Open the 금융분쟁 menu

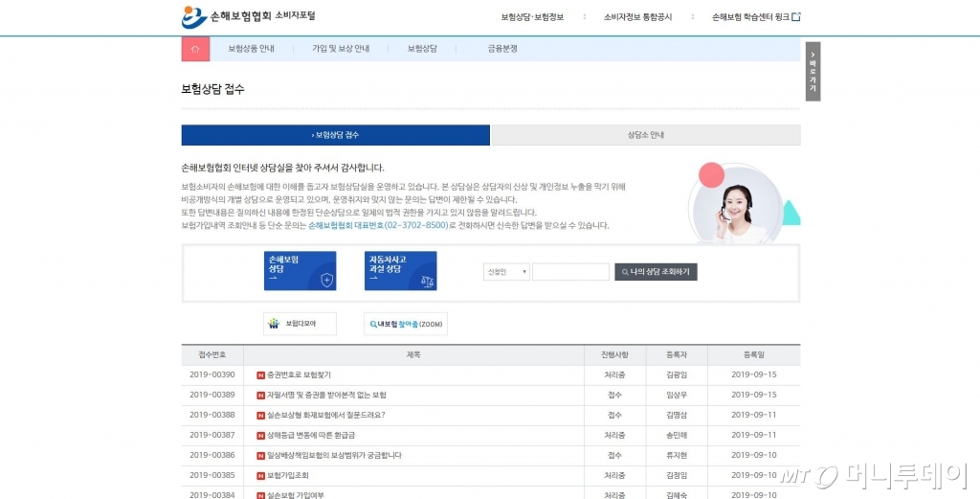tap(502, 49)
